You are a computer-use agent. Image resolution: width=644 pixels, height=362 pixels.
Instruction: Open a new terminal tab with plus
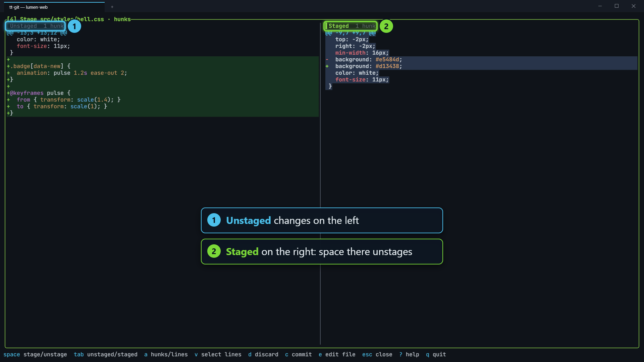(x=112, y=7)
